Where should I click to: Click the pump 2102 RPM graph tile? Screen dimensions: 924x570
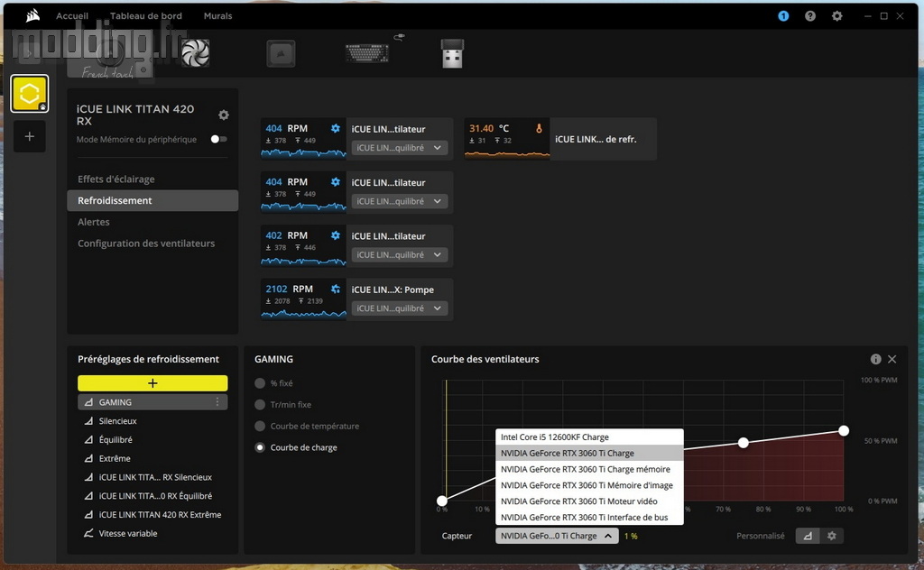pyautogui.click(x=303, y=299)
